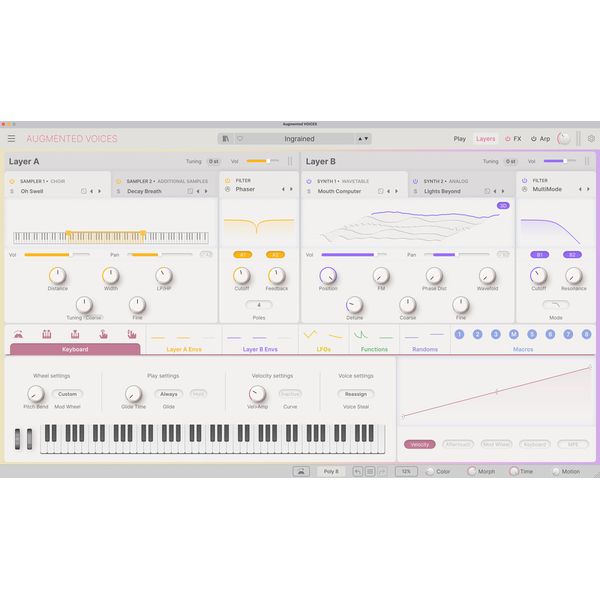This screenshot has width=600, height=600.
Task: Click sample browser icon beside Oh Swell
Action: (83, 191)
